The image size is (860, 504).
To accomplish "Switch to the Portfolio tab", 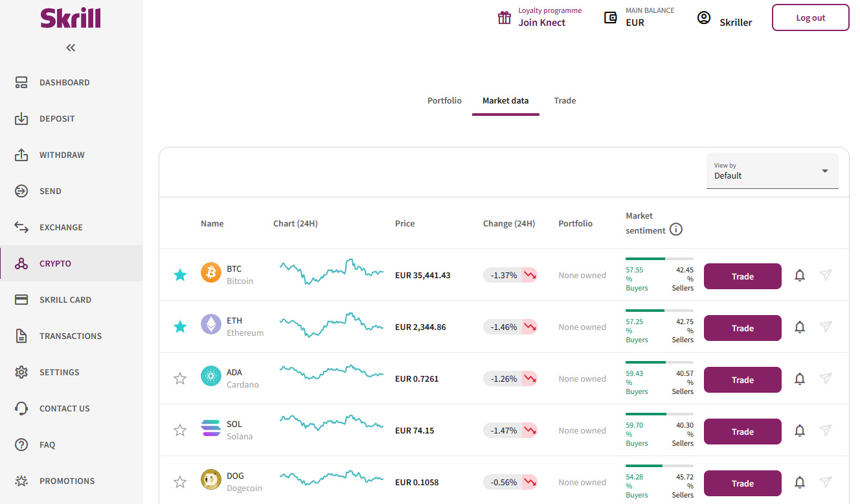I will point(444,100).
